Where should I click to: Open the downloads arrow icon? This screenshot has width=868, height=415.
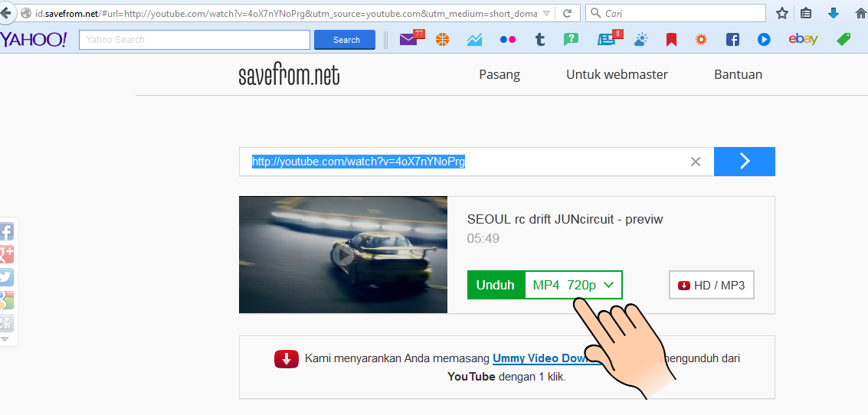coord(833,13)
